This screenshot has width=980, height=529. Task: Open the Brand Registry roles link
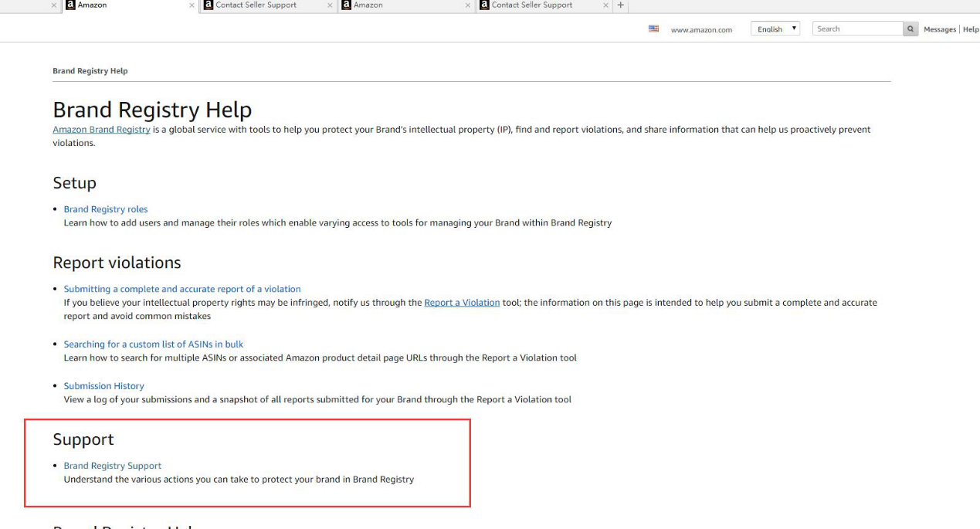tap(106, 209)
